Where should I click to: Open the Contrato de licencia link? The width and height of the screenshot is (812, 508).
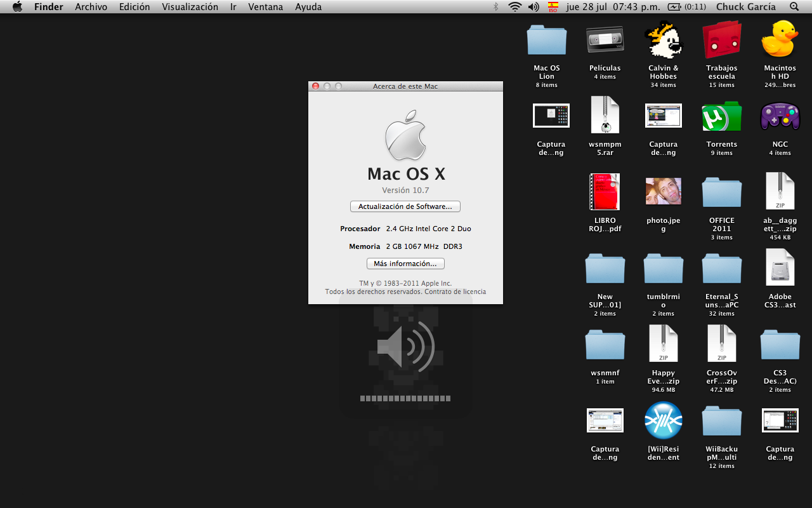(x=455, y=292)
